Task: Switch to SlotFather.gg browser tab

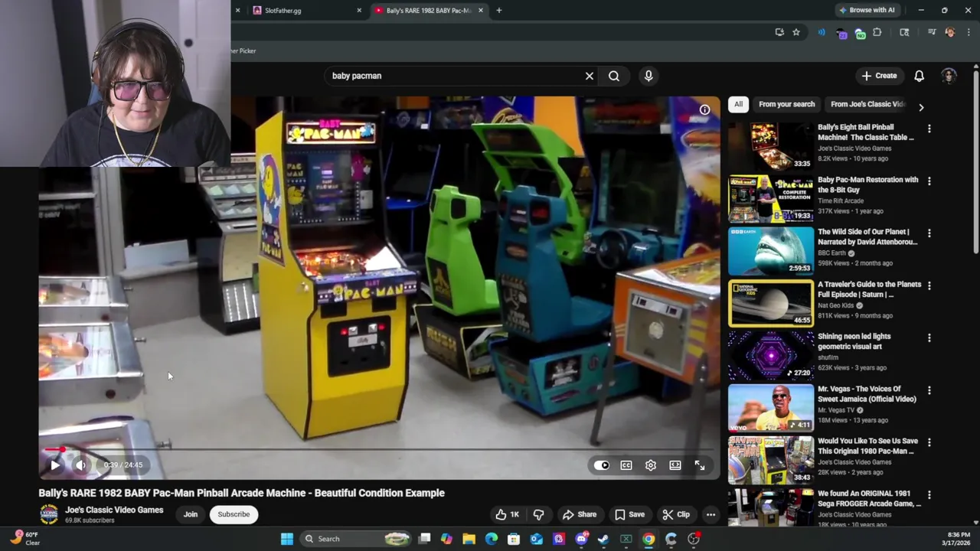Action: pos(306,11)
